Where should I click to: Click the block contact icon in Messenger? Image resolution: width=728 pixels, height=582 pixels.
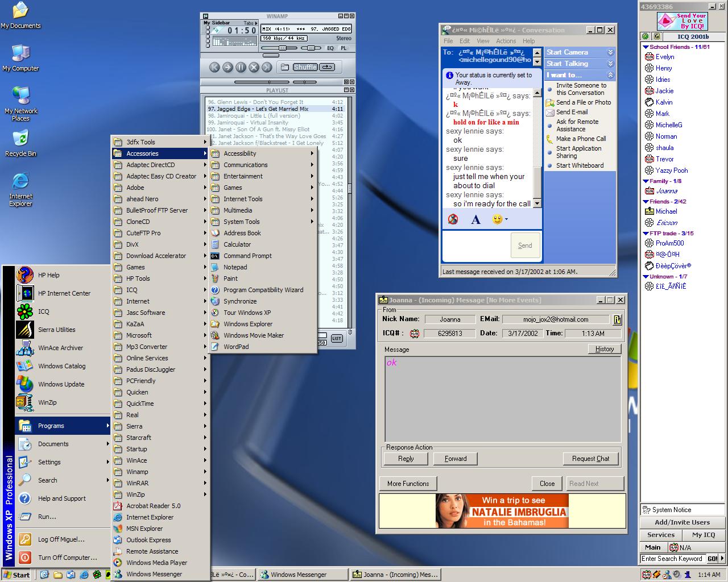(x=453, y=219)
